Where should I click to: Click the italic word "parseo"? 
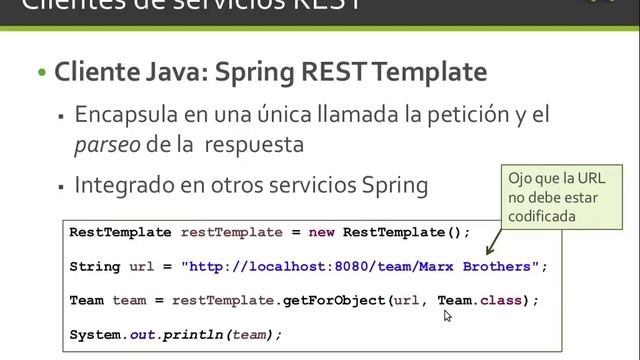107,145
